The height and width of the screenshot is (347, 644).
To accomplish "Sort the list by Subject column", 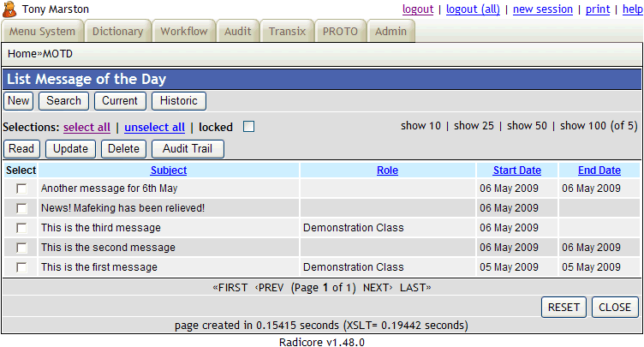I will coord(168,171).
